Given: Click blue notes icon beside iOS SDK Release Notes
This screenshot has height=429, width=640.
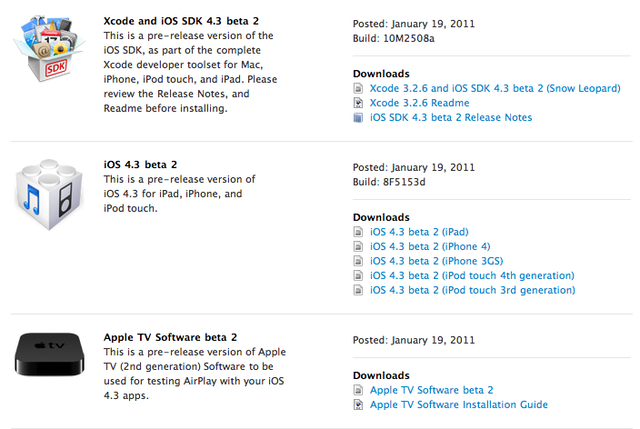Looking at the screenshot, I should pos(358,118).
